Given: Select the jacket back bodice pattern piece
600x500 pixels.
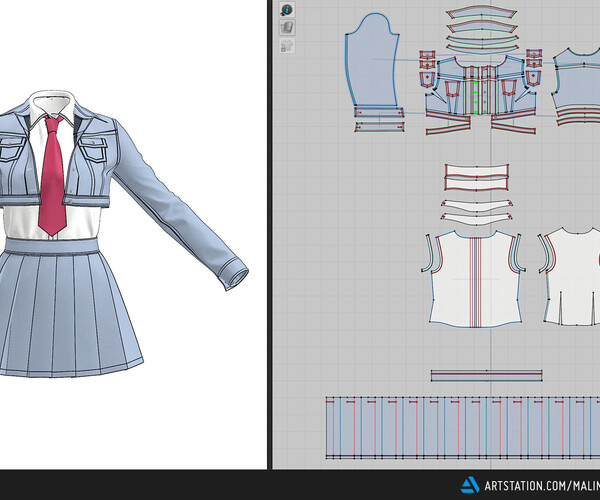Looking at the screenshot, I should pos(578,80).
